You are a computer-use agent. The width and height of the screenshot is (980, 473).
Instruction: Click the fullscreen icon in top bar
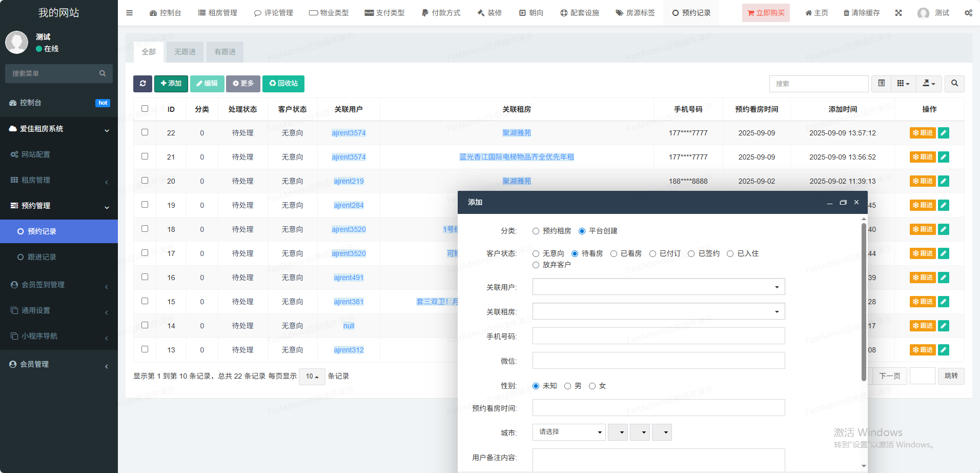click(x=899, y=13)
